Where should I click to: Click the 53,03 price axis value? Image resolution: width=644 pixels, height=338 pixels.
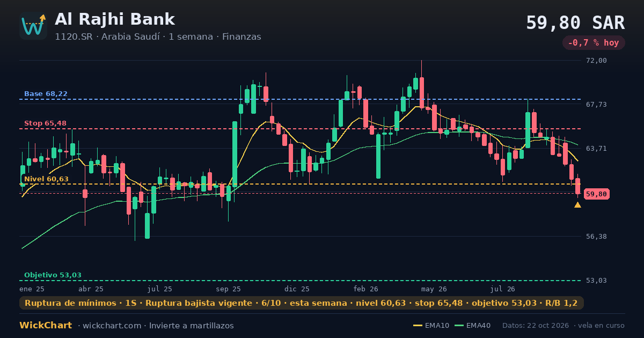597,281
